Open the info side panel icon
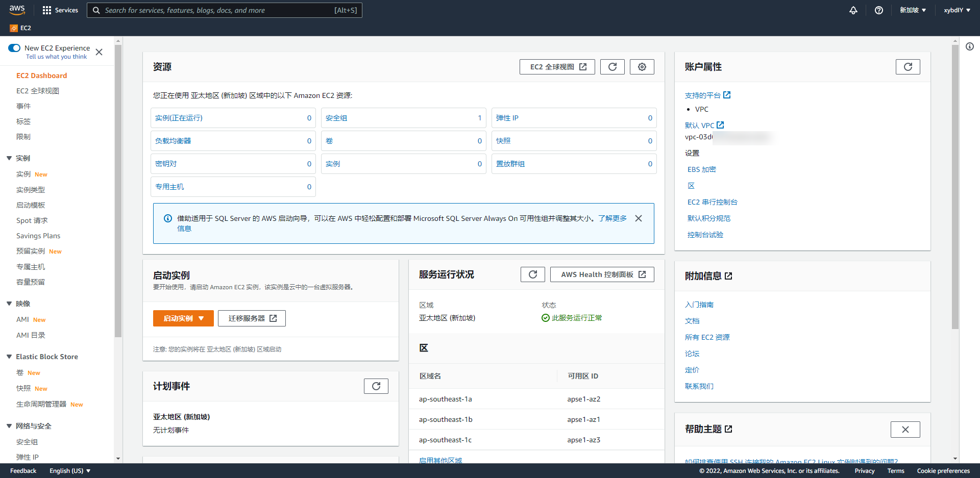The height and width of the screenshot is (478, 980). 970,46
